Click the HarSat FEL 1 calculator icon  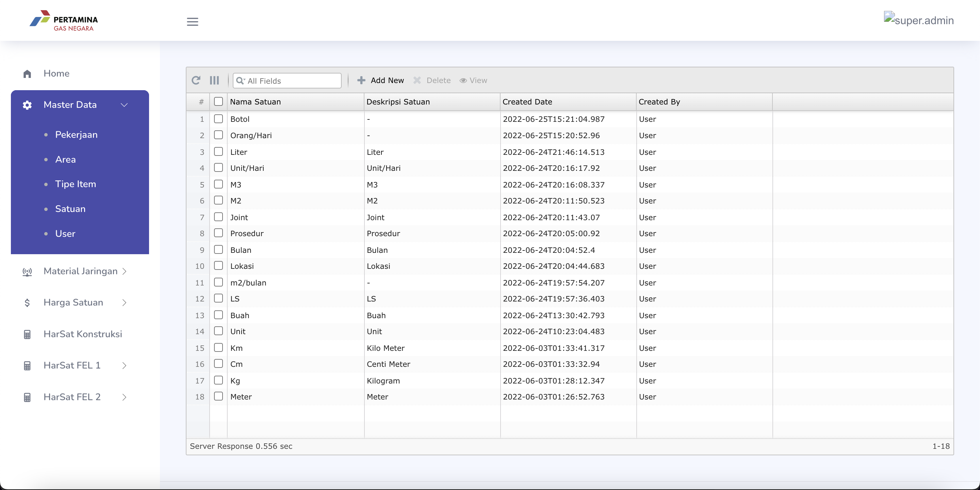(x=27, y=366)
